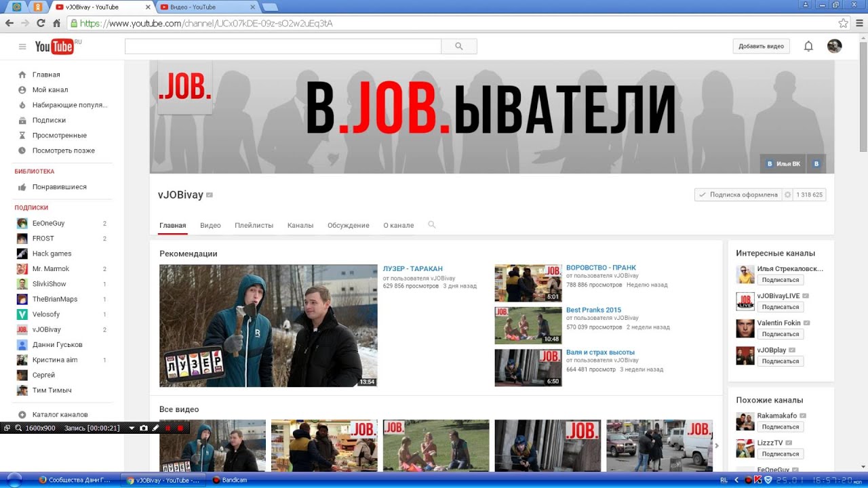The image size is (868, 488).
Task: Stop the Bandicam recording
Action: click(180, 428)
